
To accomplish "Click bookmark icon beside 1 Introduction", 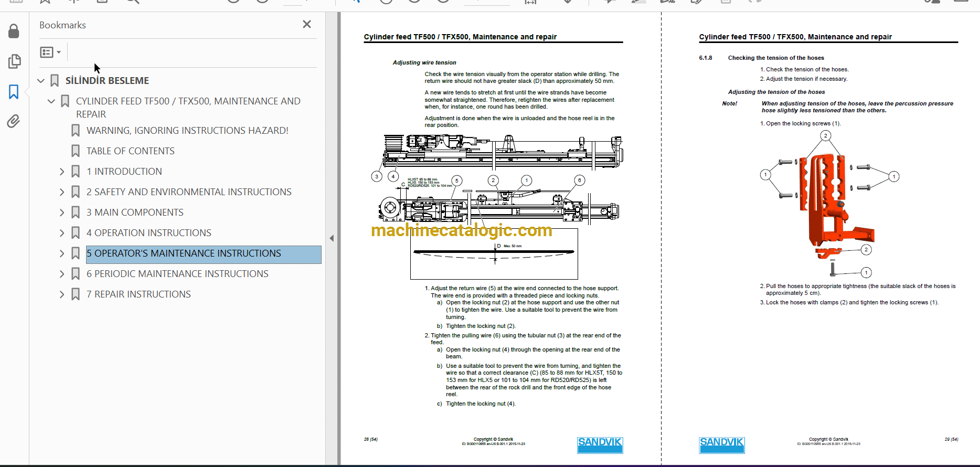I will [x=76, y=172].
